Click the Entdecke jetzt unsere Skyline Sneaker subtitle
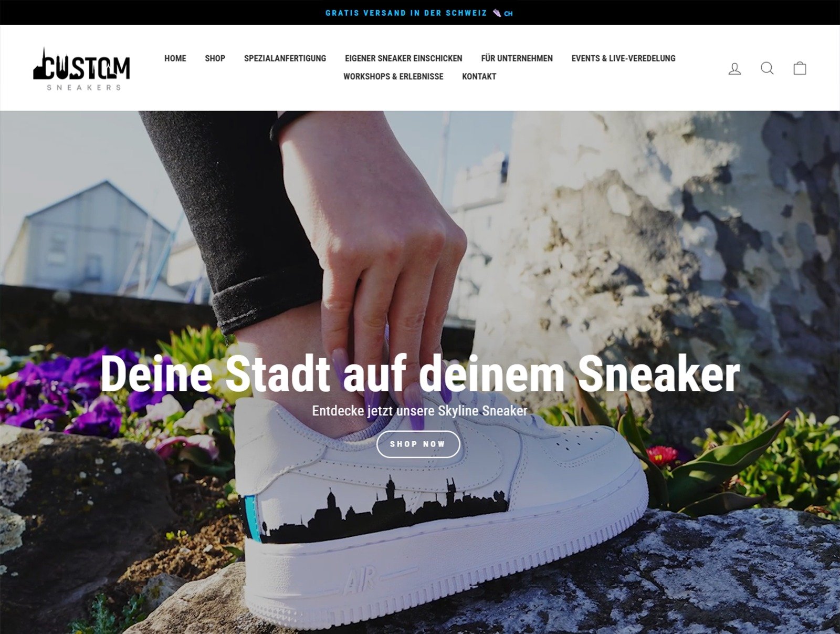 pos(419,411)
